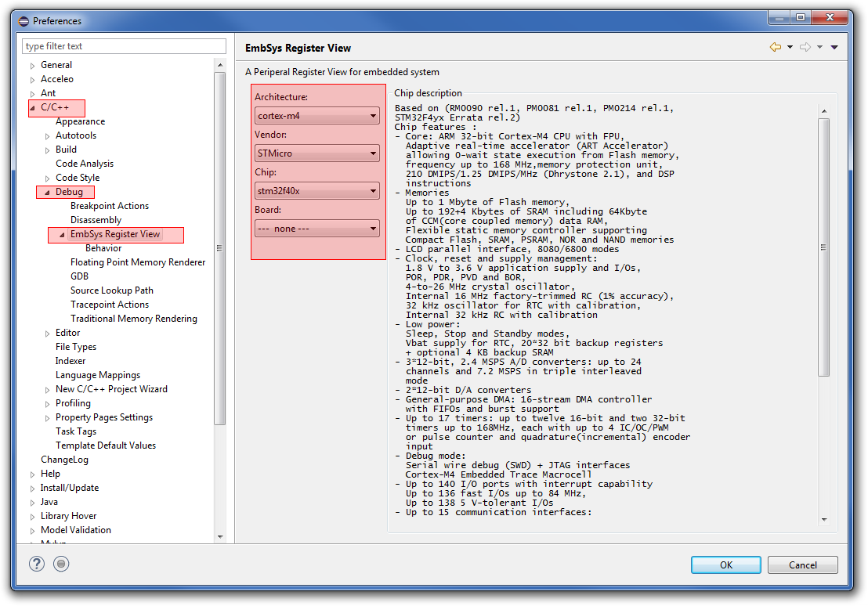The height and width of the screenshot is (606, 868).
Task: Open the Board none dropdown
Action: click(x=317, y=229)
